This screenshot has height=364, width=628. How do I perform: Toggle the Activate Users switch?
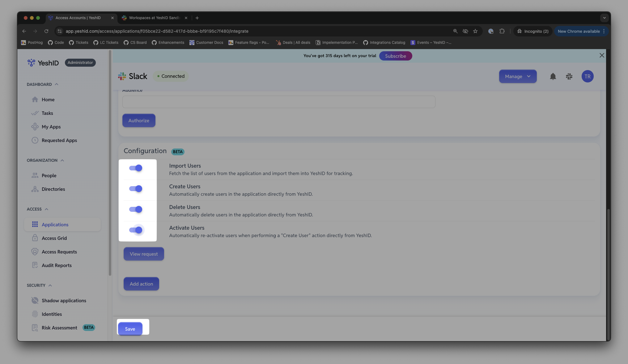[136, 230]
